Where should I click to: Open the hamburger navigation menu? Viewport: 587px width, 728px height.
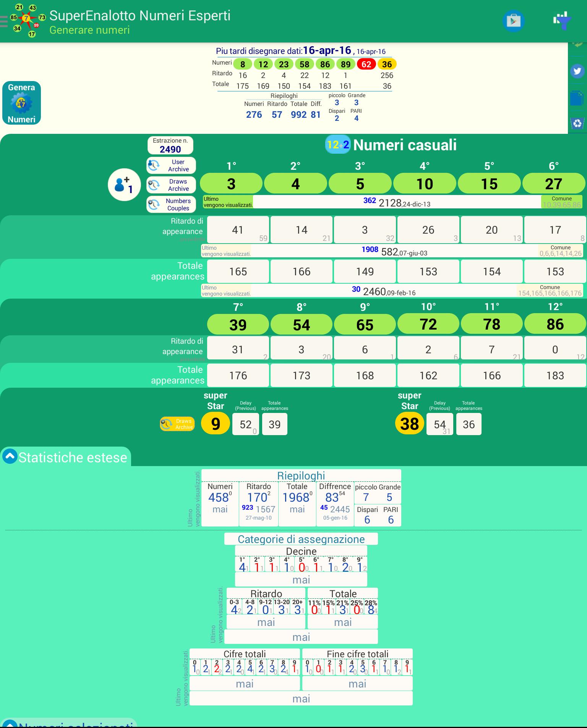pyautogui.click(x=4, y=21)
